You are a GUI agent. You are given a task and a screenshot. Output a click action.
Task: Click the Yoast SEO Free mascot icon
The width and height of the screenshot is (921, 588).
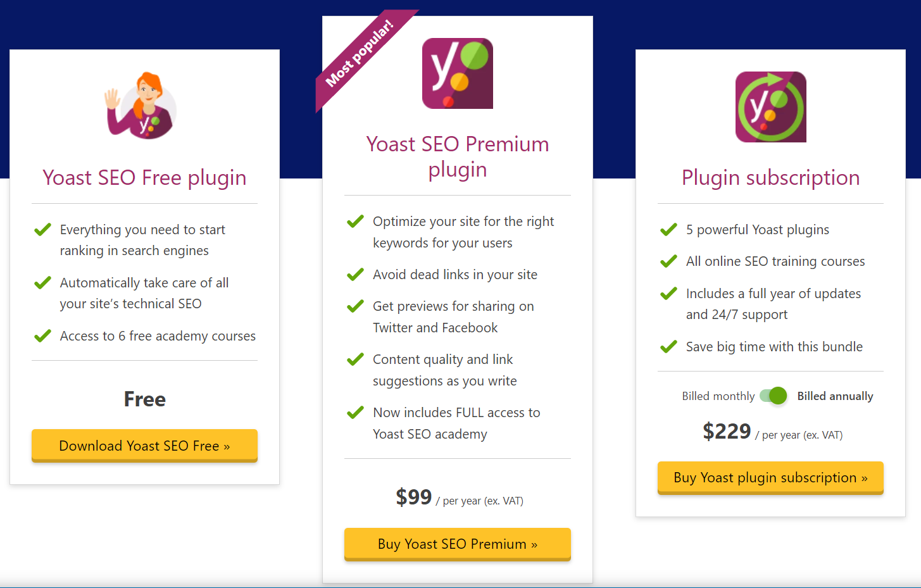[x=141, y=106]
